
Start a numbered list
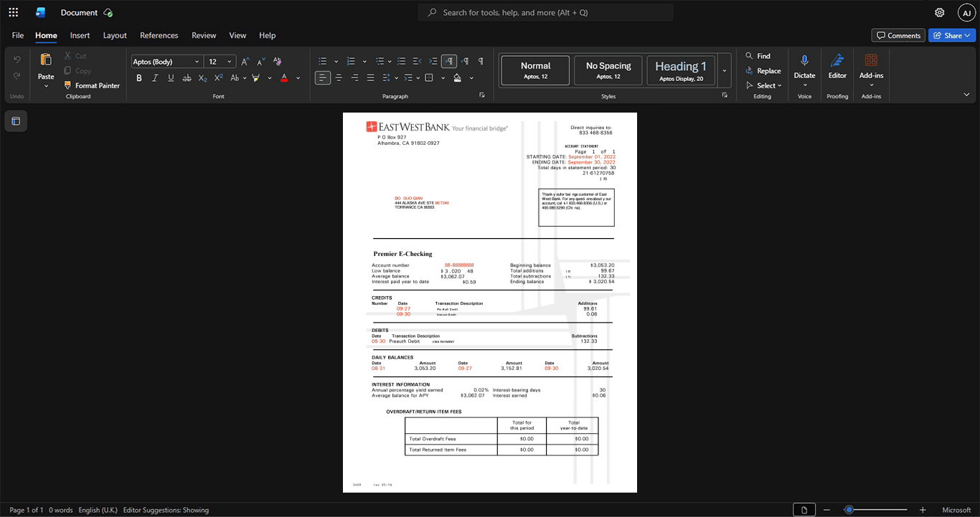[x=351, y=62]
